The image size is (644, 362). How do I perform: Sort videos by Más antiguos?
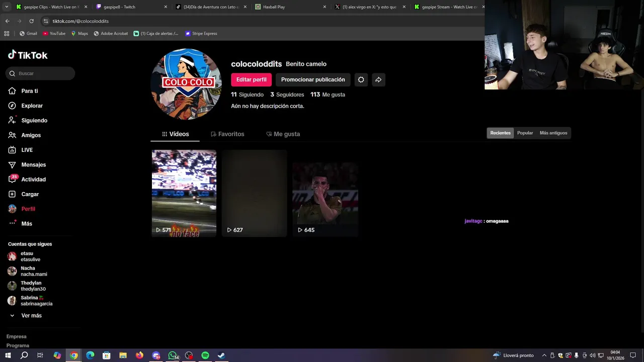553,133
